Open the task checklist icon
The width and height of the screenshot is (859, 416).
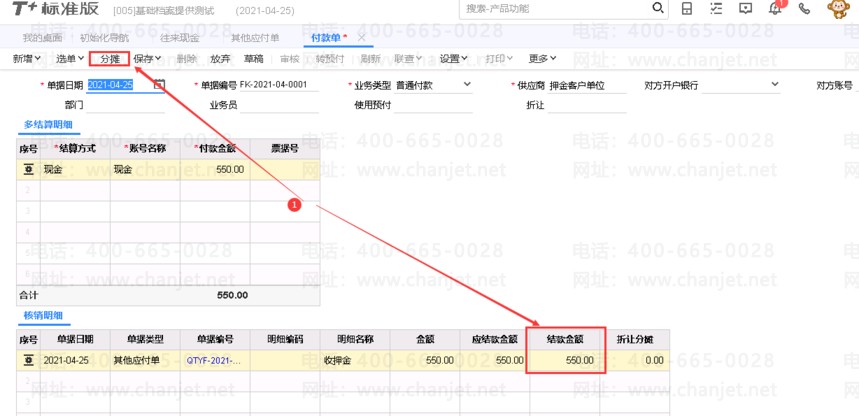tap(716, 9)
